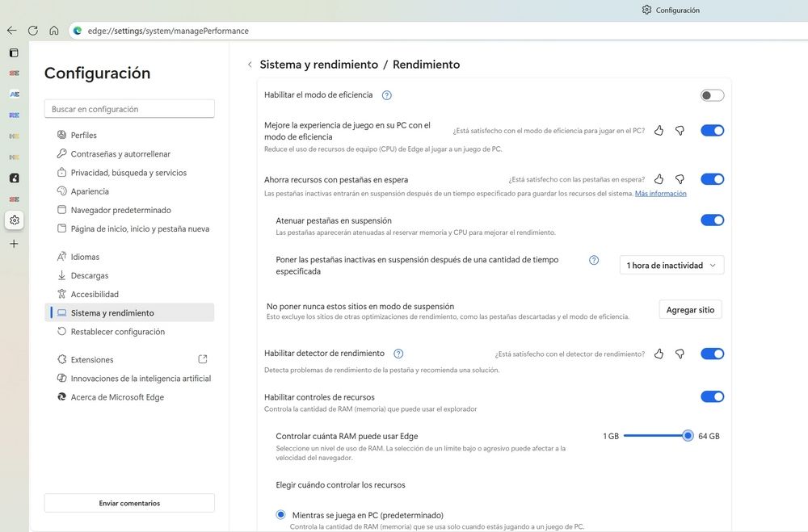Image resolution: width=808 pixels, height=532 pixels.
Task: Select 'Perfiles' in the settings menu
Action: [83, 135]
